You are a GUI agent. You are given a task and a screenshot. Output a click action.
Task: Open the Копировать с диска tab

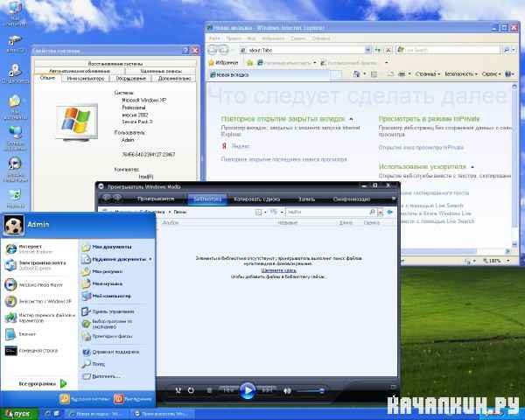click(x=256, y=199)
